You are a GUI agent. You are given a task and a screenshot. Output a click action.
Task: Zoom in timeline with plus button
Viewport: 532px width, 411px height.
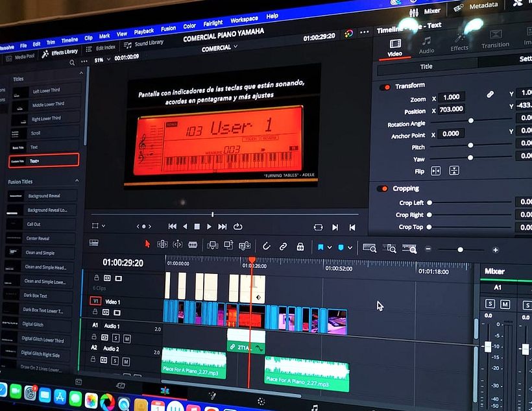(x=496, y=250)
